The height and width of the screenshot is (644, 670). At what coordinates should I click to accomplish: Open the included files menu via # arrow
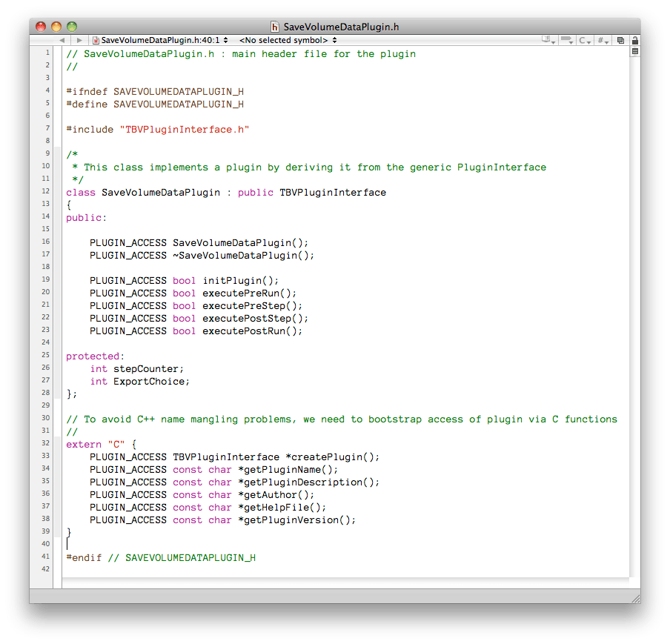[x=606, y=43]
